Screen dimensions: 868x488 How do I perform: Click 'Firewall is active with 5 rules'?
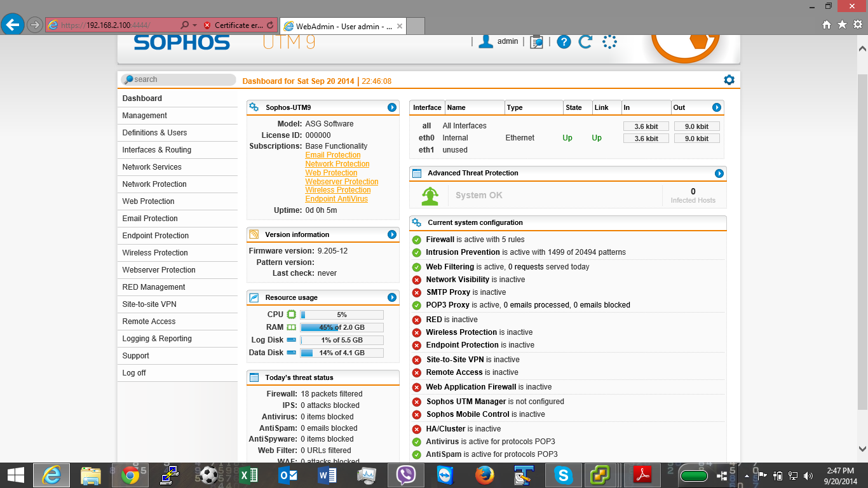(475, 240)
